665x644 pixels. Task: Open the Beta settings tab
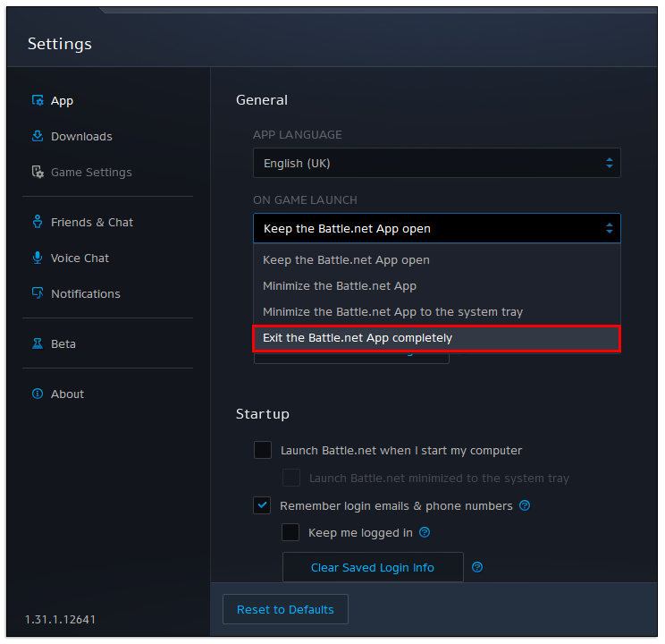[x=63, y=343]
